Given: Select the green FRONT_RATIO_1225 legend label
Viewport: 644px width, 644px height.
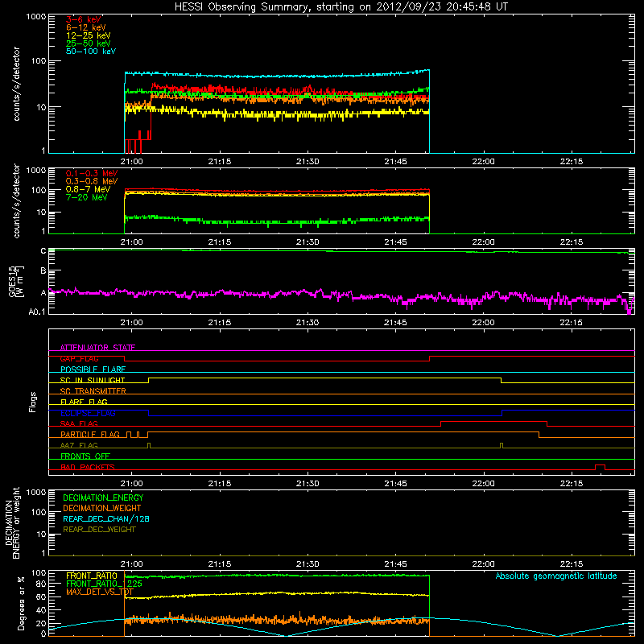Looking at the screenshot, I should point(105,584).
